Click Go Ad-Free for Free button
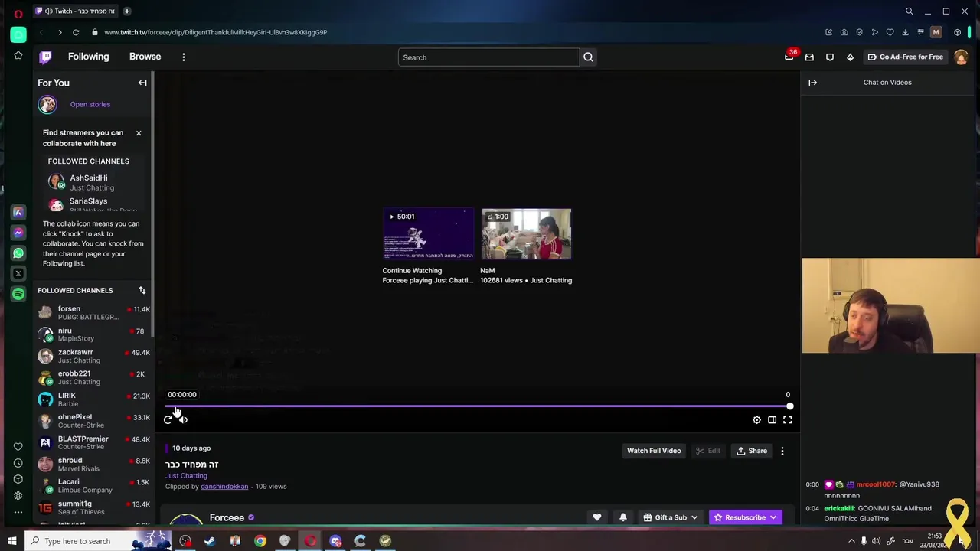Viewport: 980px width, 551px height. (905, 57)
